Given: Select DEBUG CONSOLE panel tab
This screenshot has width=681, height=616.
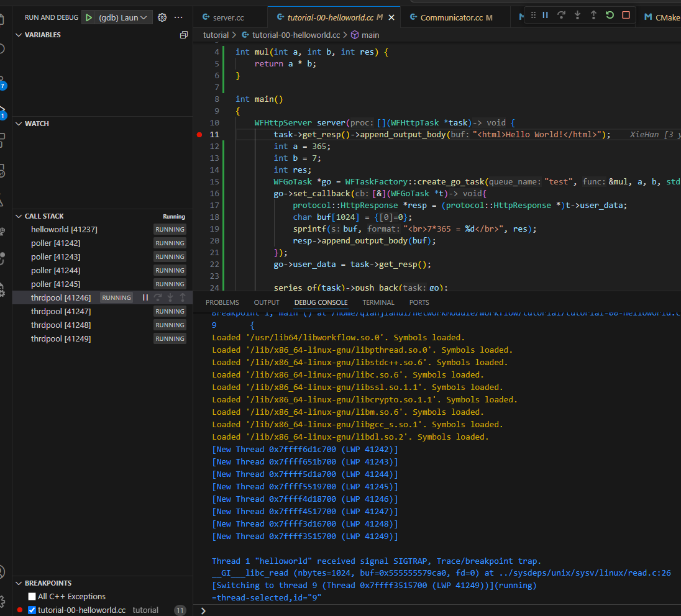Looking at the screenshot, I should click(321, 302).
